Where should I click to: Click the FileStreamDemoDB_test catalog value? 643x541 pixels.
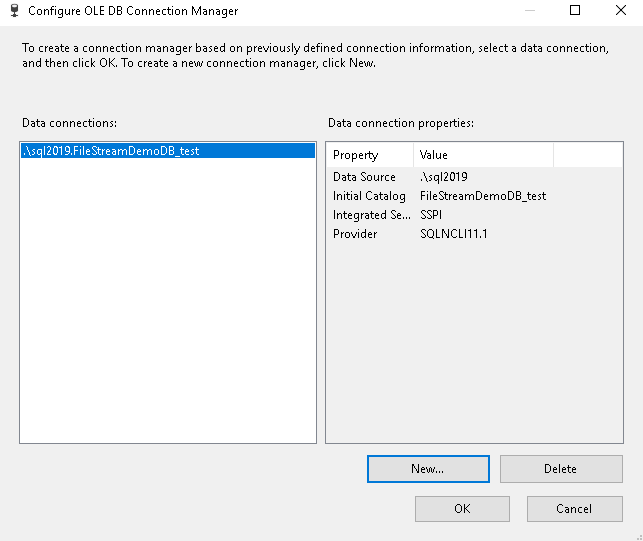(x=482, y=196)
